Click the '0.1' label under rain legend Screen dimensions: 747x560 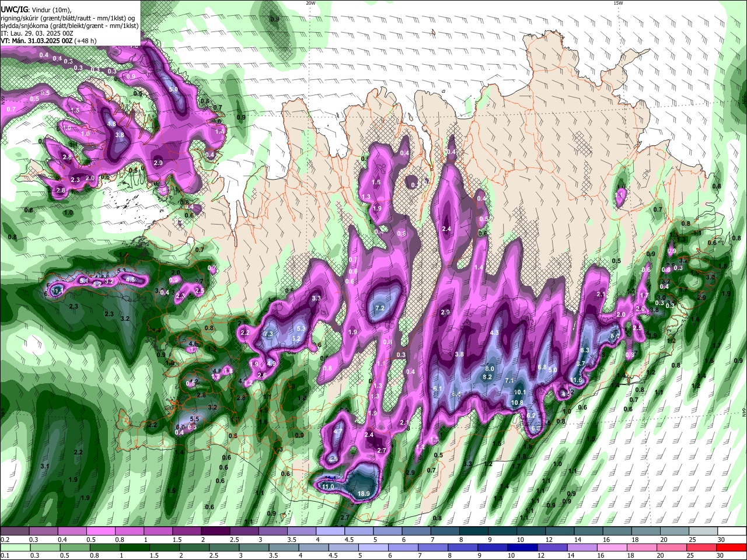click(5, 556)
